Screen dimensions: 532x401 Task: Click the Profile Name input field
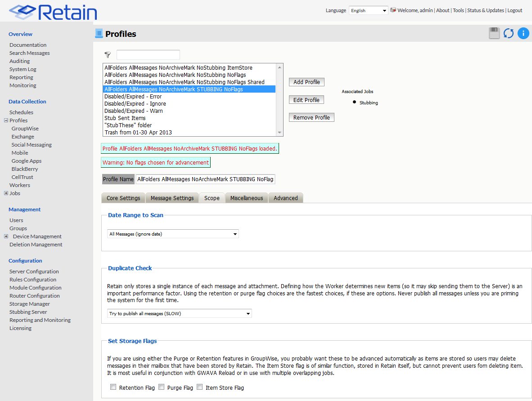pyautogui.click(x=205, y=179)
